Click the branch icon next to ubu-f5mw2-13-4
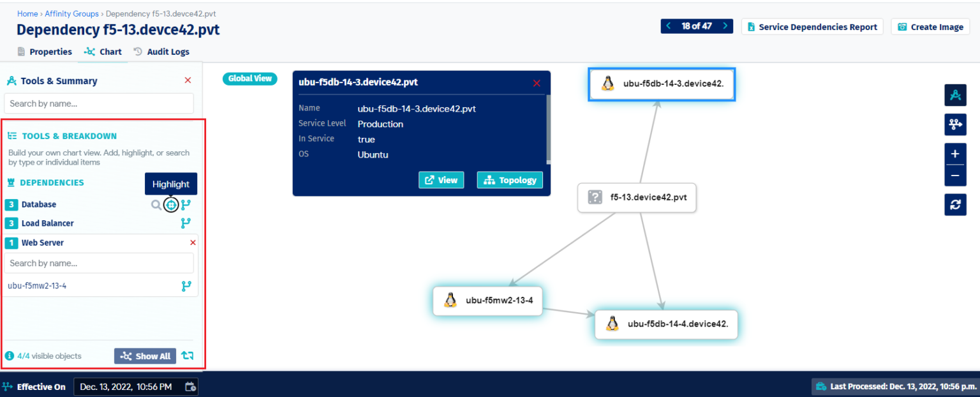The image size is (980, 397). coord(186,285)
